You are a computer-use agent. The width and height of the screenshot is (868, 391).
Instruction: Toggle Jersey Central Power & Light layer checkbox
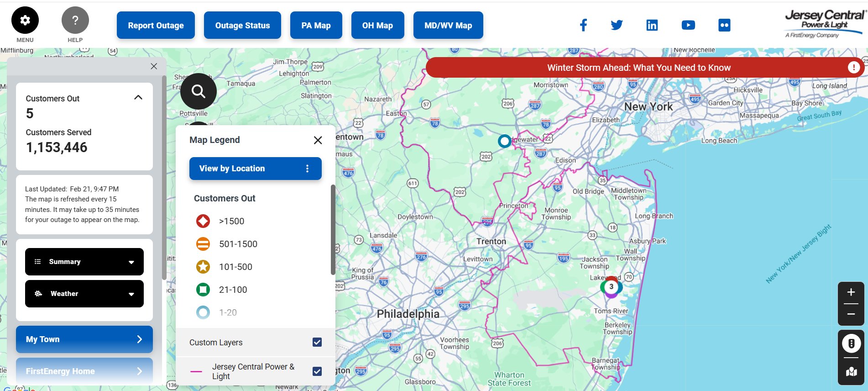point(317,371)
